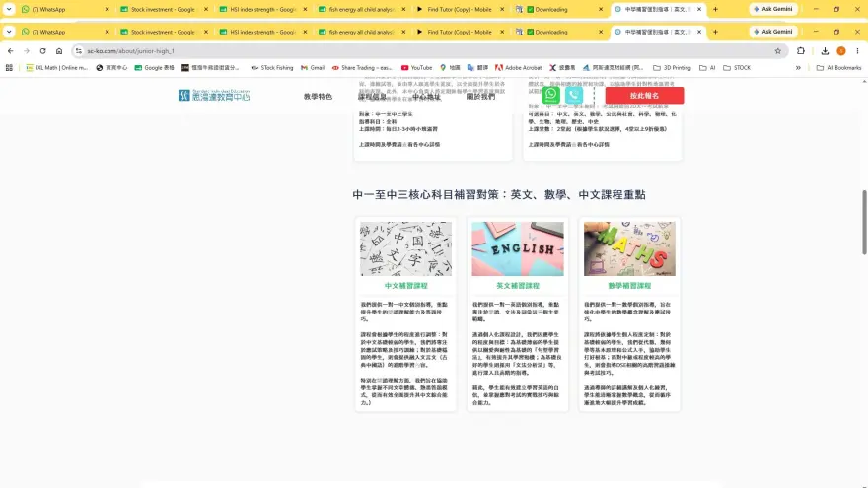The height and width of the screenshot is (488, 868).
Task: Open the Google 表格 bookmark
Action: [154, 67]
